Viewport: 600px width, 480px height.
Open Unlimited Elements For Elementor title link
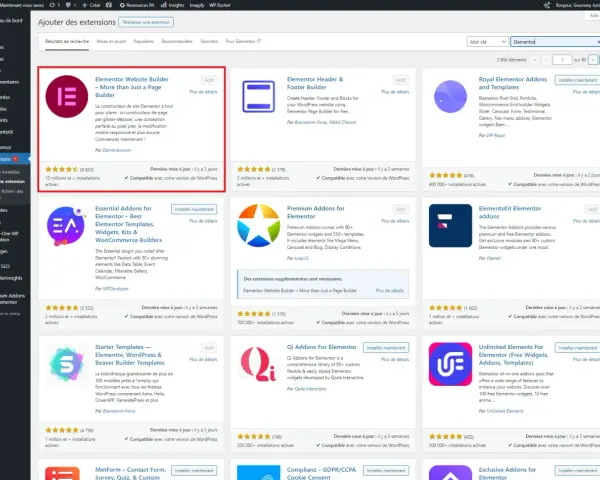513,355
